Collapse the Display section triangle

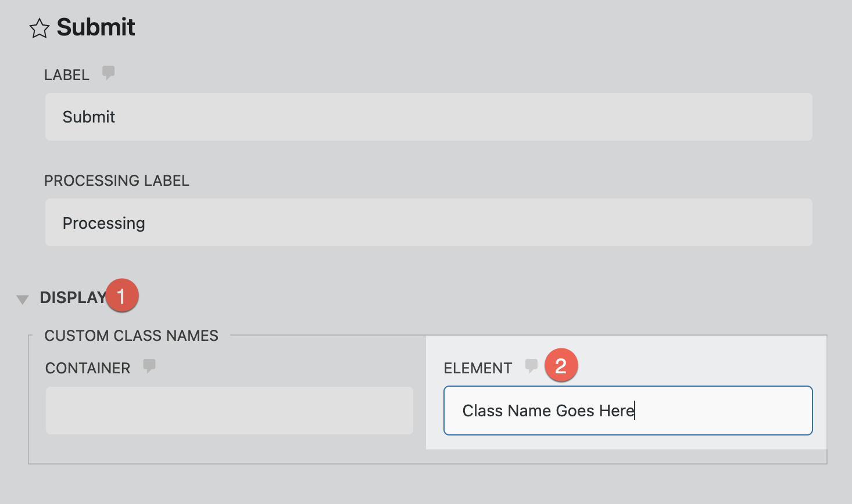(23, 299)
